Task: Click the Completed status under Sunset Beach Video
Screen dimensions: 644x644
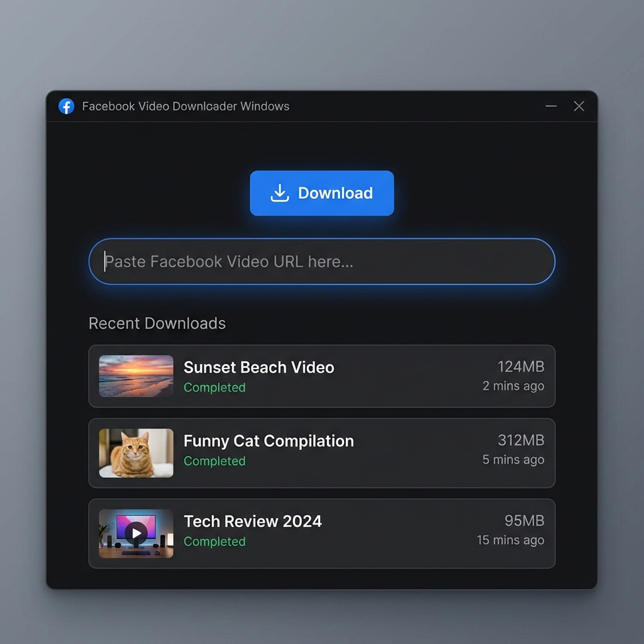Action: tap(214, 389)
